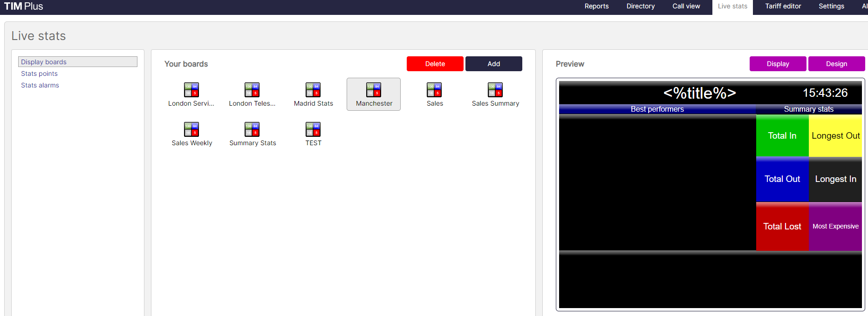This screenshot has width=868, height=316.
Task: Switch to Call view
Action: coord(686,7)
